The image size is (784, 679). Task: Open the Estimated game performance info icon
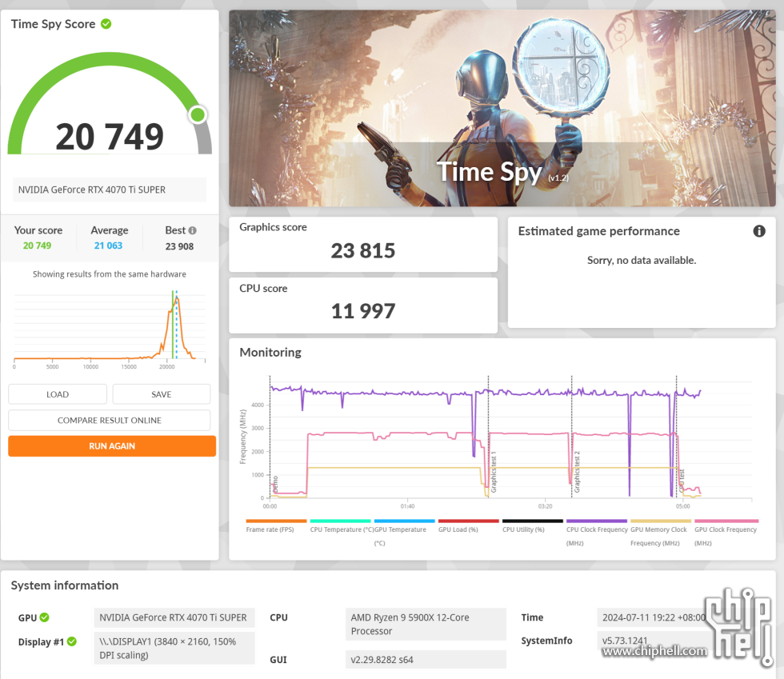click(x=759, y=231)
